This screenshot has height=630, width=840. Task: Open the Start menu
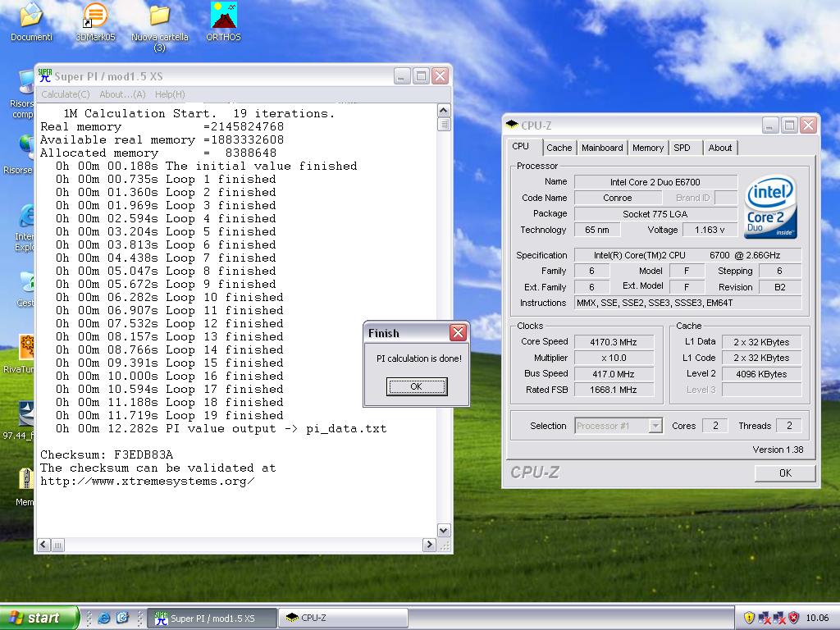coord(39,618)
